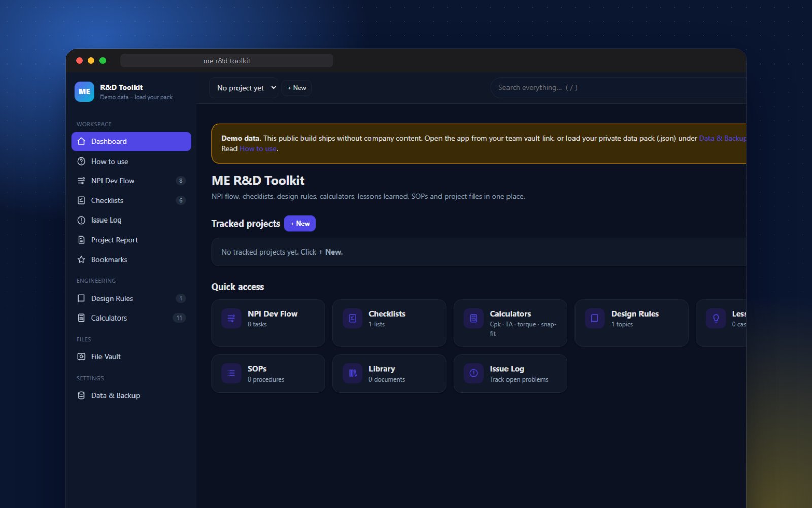Screen dimensions: 812x508
Task: Click the Project Report document icon
Action: (81, 240)
